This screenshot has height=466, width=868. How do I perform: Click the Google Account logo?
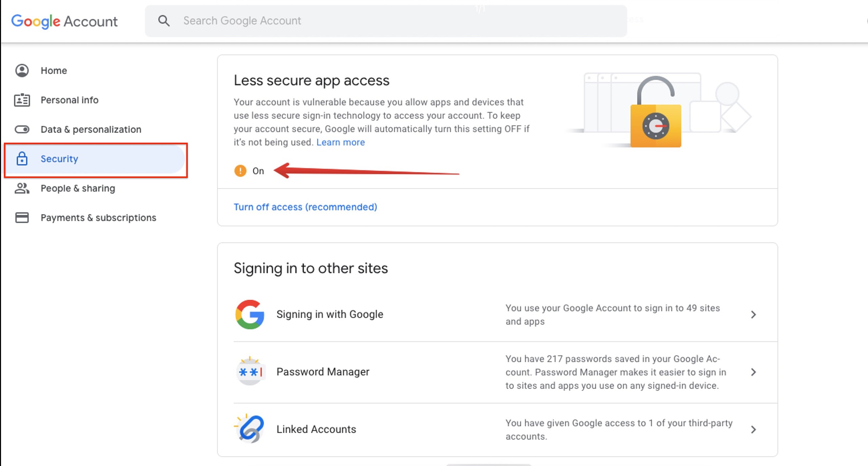64,21
